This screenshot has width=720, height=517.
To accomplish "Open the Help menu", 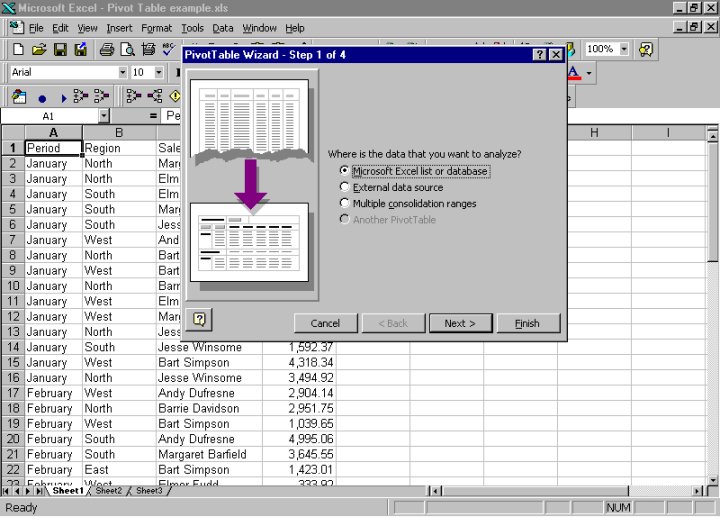I will [295, 28].
